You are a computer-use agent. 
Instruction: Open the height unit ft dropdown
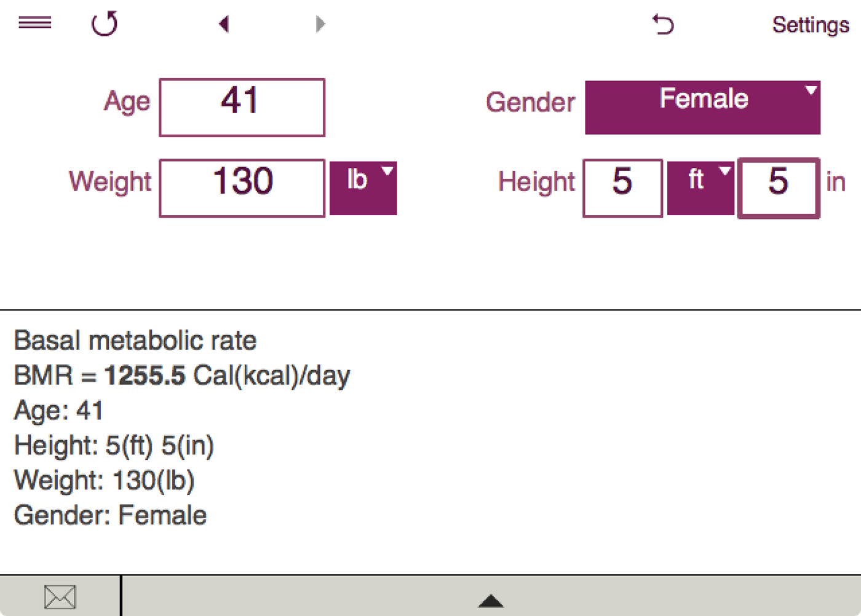pos(700,188)
